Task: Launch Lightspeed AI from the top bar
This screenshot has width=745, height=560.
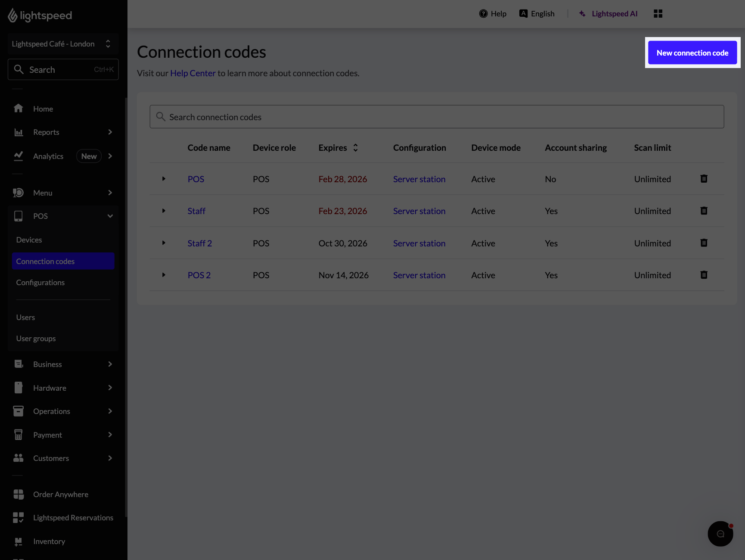Action: pos(608,13)
